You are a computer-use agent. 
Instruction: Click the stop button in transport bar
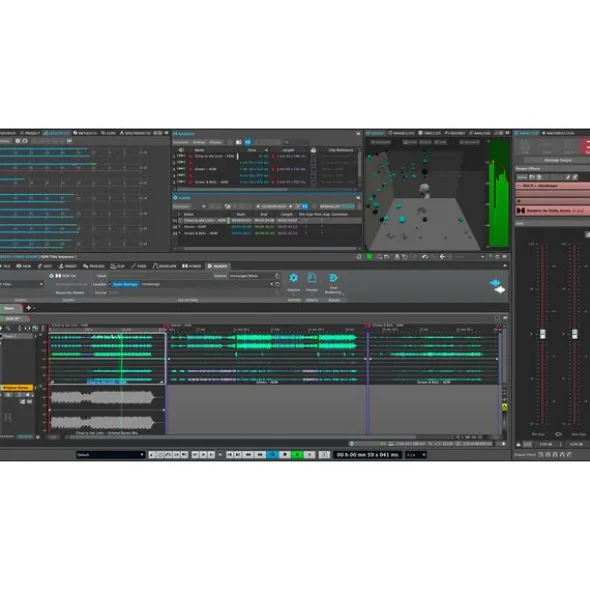click(285, 455)
